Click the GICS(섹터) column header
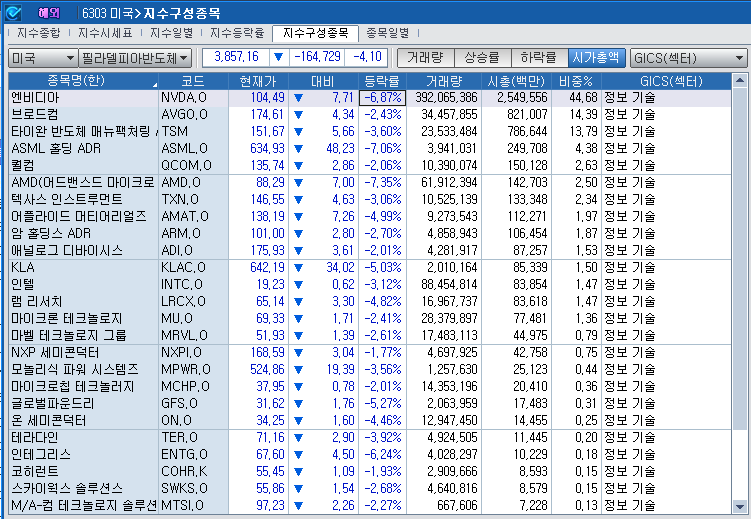The height and width of the screenshot is (519, 751). coord(666,81)
